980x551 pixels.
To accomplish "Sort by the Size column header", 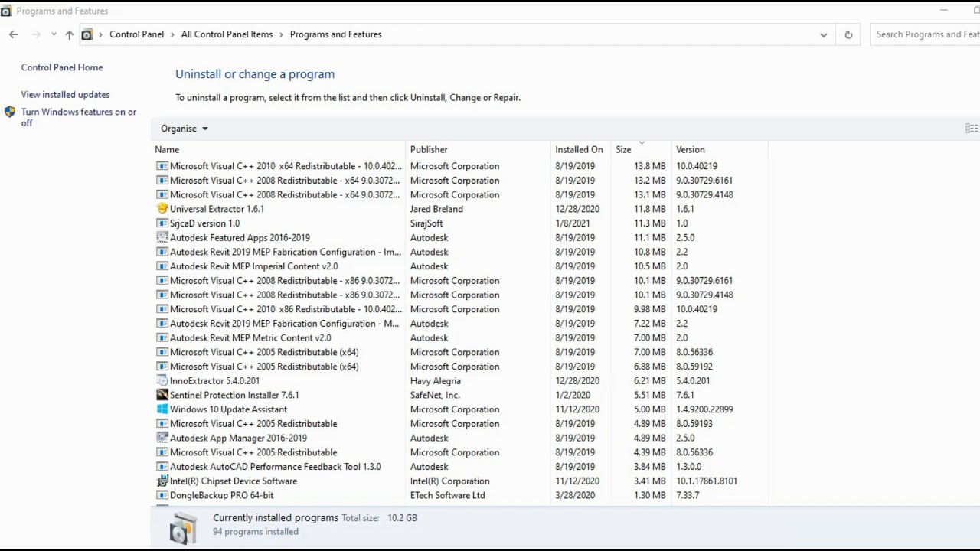I will [623, 150].
